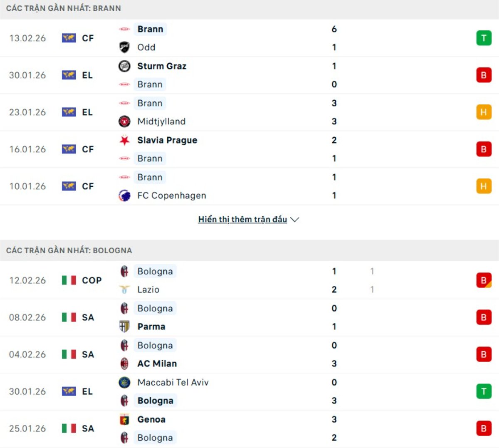
Task: Expand more matches with 'Hiển thị thêm trận đấu'
Action: point(242,219)
